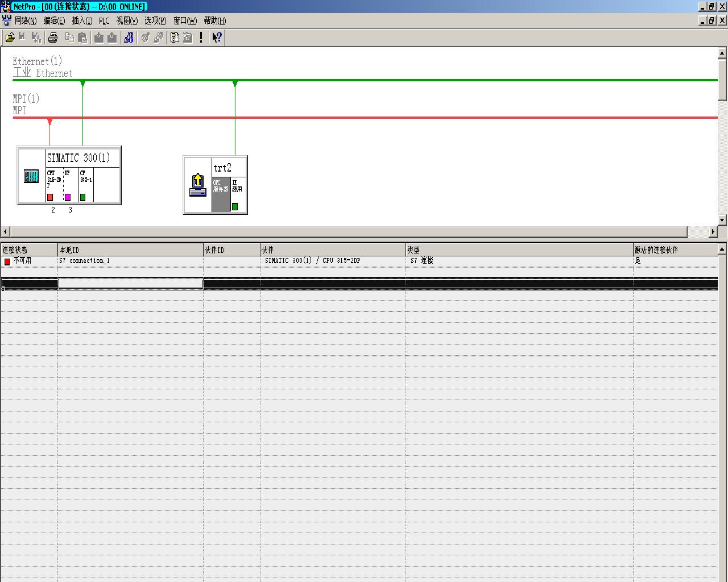Open the 选项(P) menu
The height and width of the screenshot is (582, 728).
point(155,21)
